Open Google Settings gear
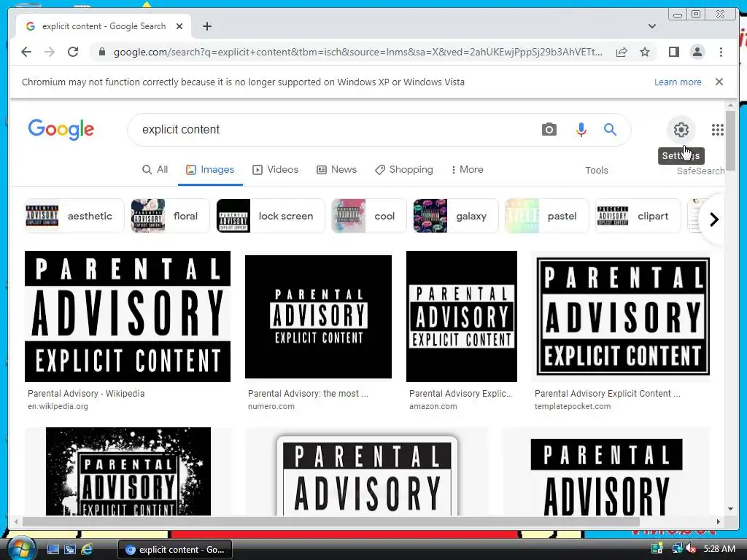747x560 pixels. 681,130
